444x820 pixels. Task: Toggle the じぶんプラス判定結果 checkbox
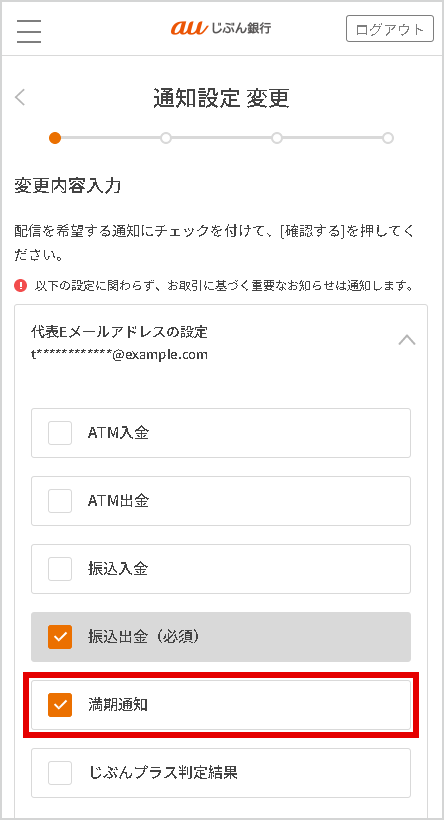click(x=60, y=773)
